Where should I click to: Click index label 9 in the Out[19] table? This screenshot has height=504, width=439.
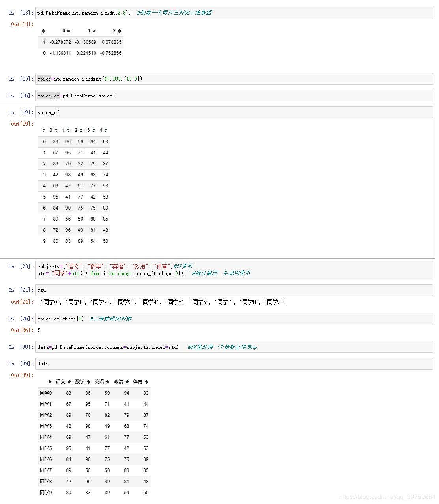(x=44, y=241)
